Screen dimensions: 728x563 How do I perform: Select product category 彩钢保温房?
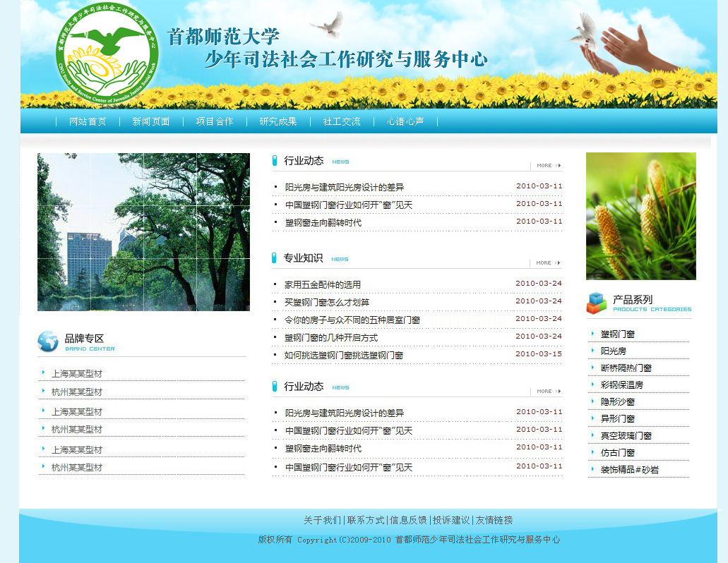622,385
